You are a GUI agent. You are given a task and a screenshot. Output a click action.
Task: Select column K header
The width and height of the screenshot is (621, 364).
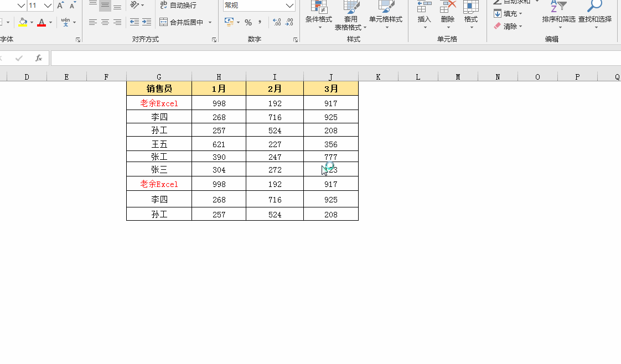[378, 77]
